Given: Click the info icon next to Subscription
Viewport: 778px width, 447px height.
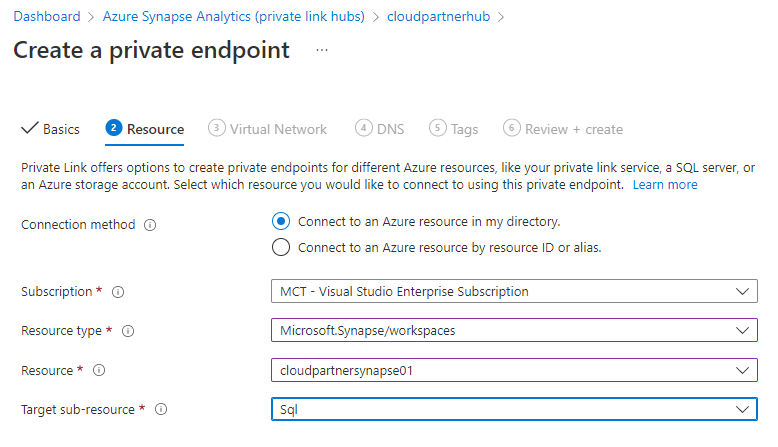Looking at the screenshot, I should click(x=118, y=292).
